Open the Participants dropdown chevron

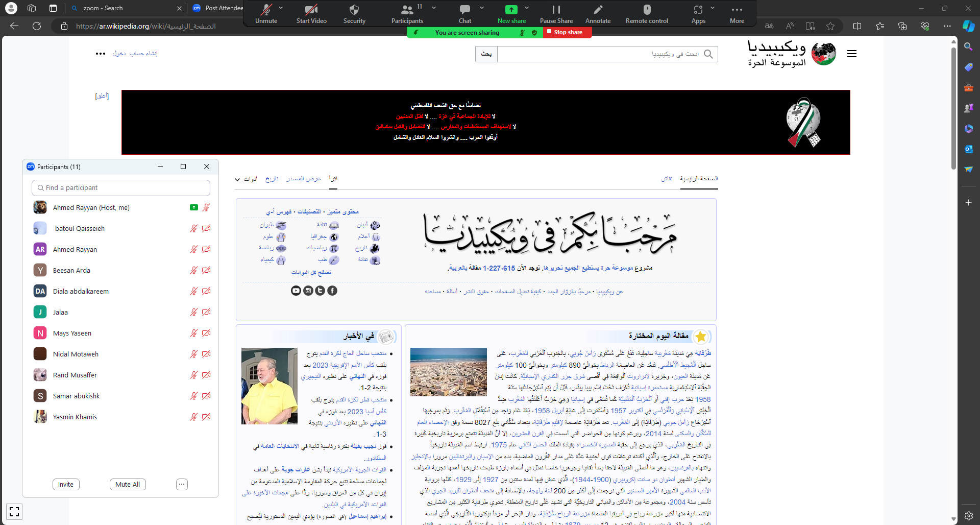[x=433, y=8]
